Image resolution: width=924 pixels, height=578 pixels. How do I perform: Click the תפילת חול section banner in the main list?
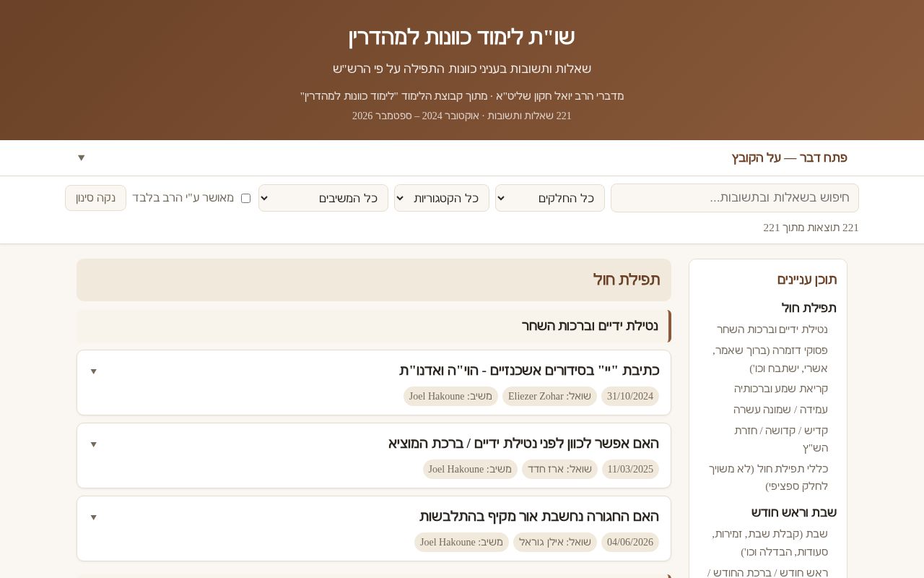[x=374, y=280]
